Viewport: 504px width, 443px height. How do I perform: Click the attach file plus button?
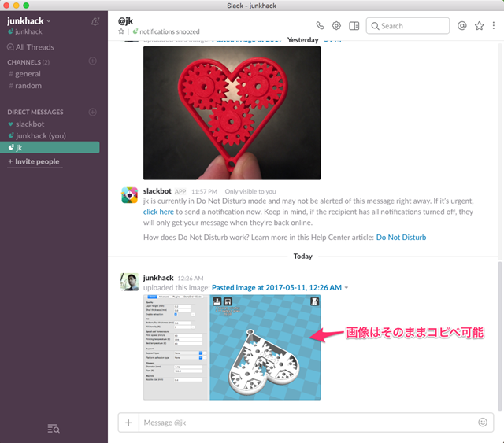[x=128, y=423]
